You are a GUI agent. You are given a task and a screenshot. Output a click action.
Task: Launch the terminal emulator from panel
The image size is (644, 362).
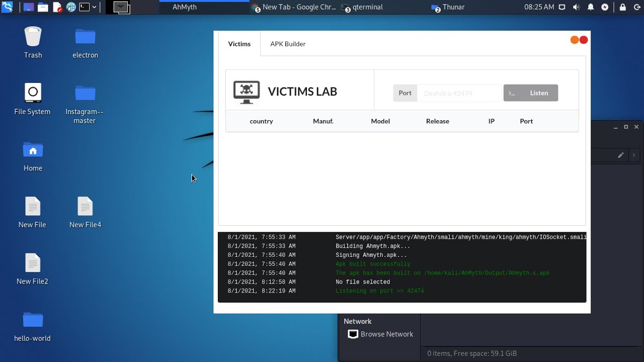(85, 7)
